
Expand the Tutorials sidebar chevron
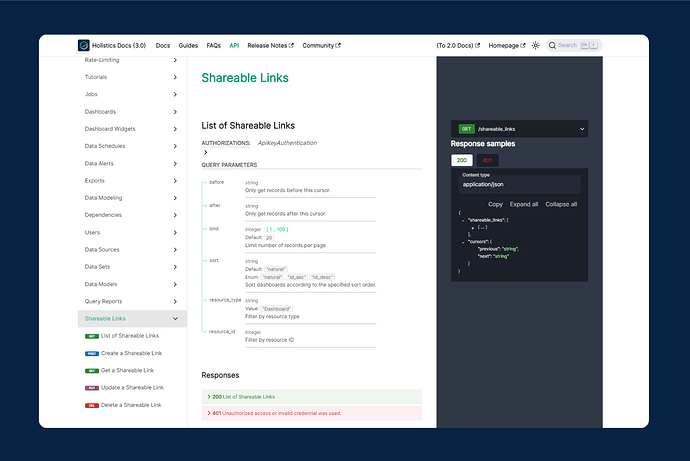click(175, 77)
